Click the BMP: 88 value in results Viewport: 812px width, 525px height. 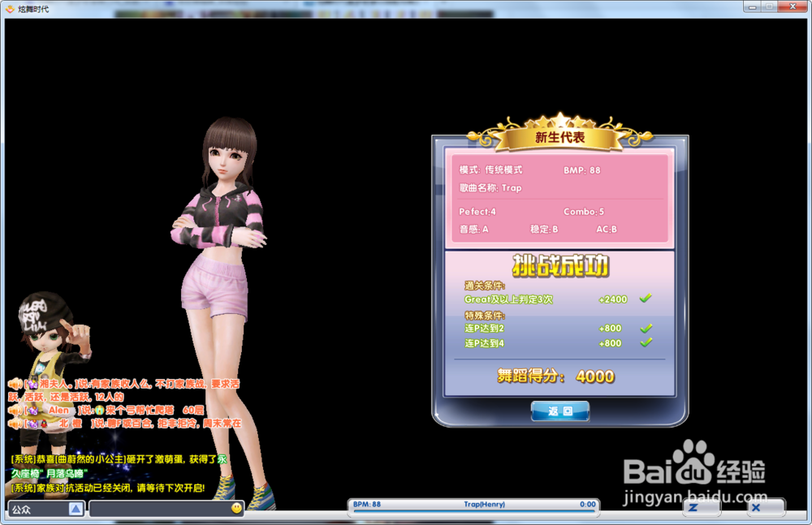point(582,170)
